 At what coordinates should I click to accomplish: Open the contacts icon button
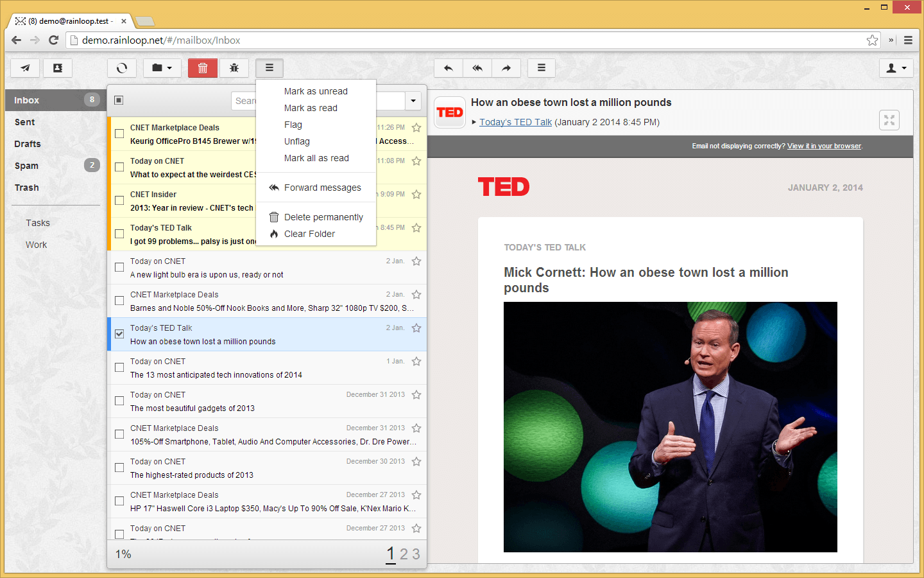(x=58, y=68)
